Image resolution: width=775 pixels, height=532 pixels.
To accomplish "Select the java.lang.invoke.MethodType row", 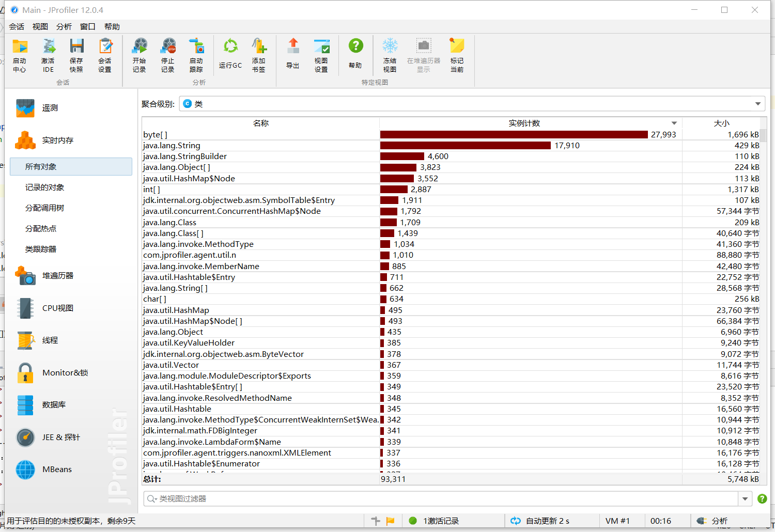I will [x=451, y=244].
